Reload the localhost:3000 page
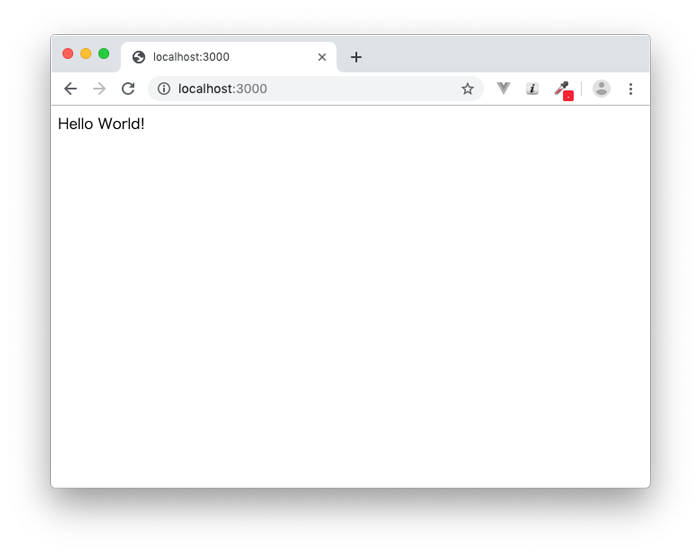The width and height of the screenshot is (700, 554). coord(128,89)
